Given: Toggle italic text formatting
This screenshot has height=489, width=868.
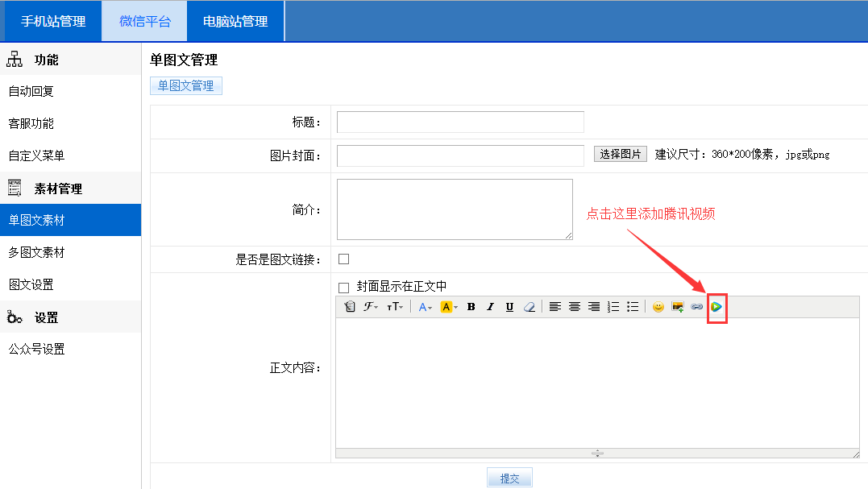Looking at the screenshot, I should pyautogui.click(x=490, y=307).
